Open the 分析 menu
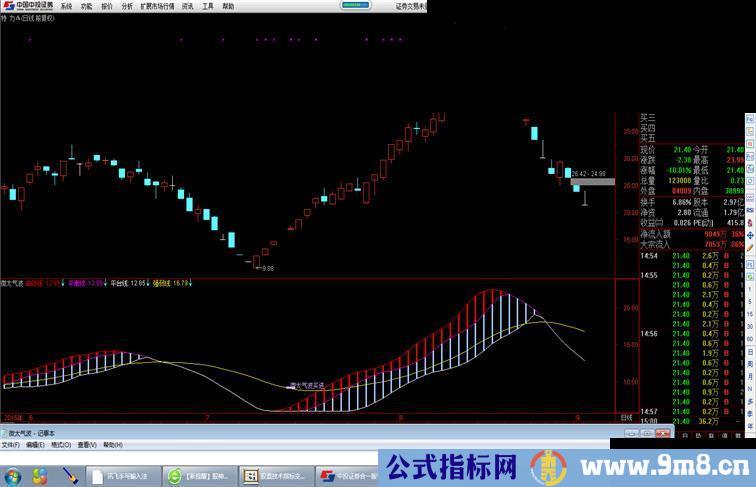 point(126,6)
